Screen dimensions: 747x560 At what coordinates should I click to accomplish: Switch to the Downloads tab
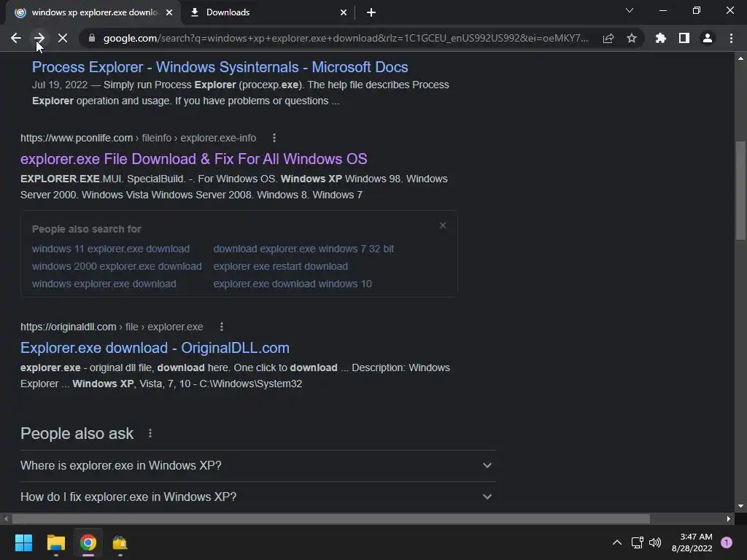tap(267, 12)
